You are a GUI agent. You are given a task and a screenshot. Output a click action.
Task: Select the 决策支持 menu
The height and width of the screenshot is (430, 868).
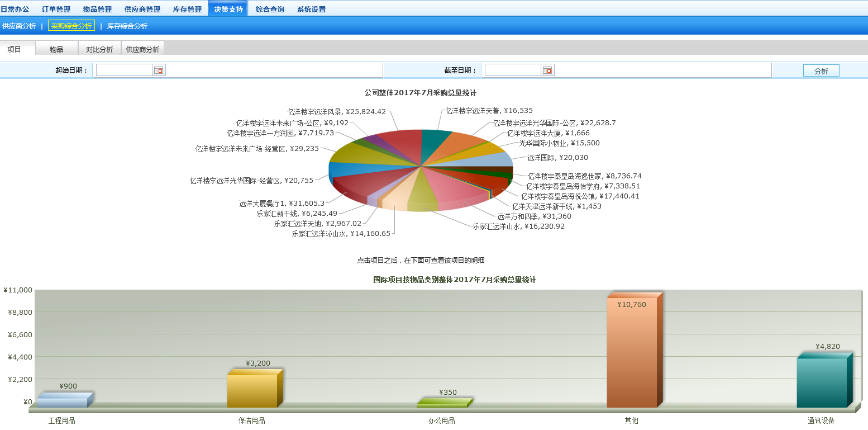click(x=228, y=9)
